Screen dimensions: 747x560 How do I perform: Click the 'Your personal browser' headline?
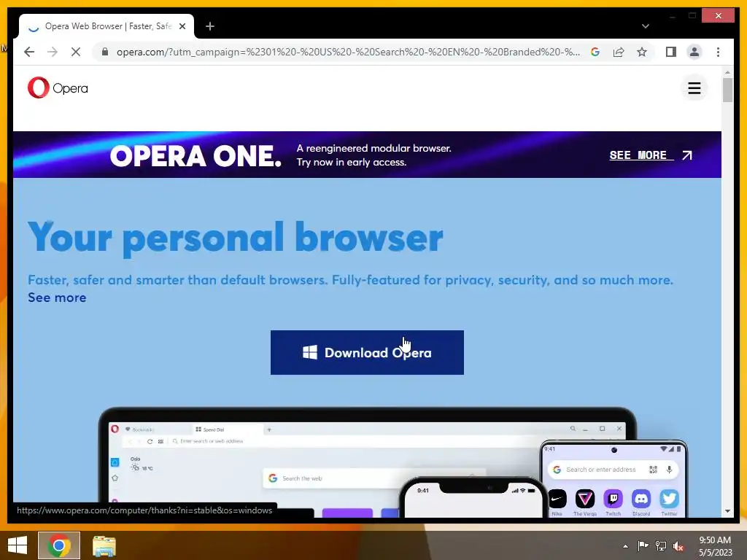pos(236,238)
